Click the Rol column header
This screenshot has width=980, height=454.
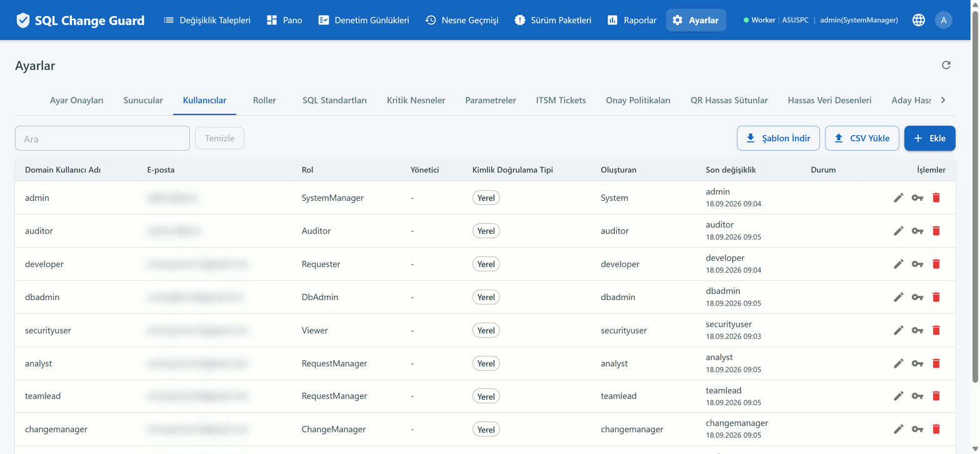tap(307, 169)
